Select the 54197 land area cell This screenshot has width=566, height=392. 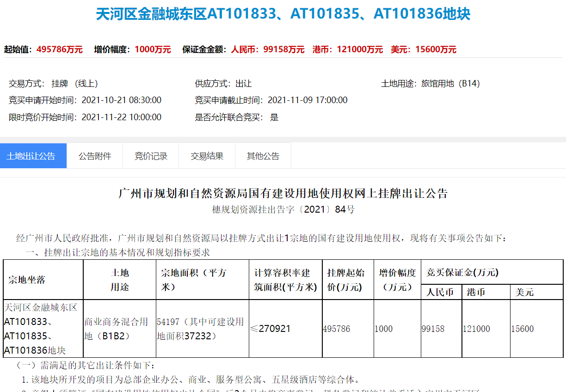[x=203, y=329]
